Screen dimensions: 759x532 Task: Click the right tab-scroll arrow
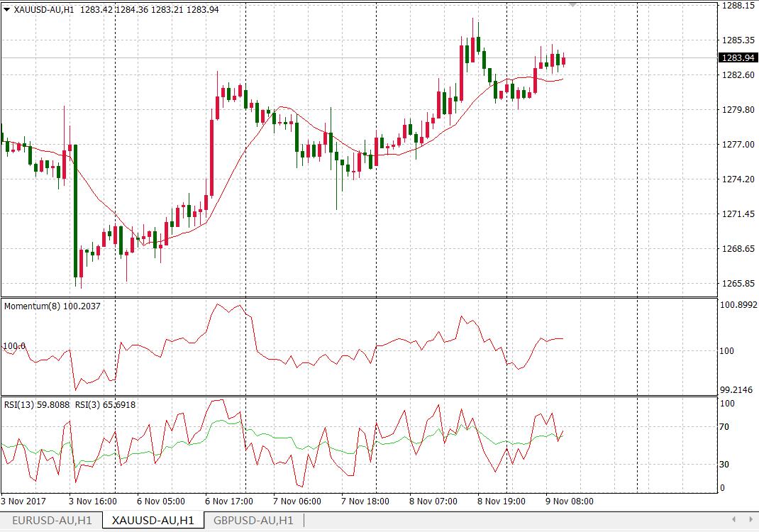click(x=750, y=519)
